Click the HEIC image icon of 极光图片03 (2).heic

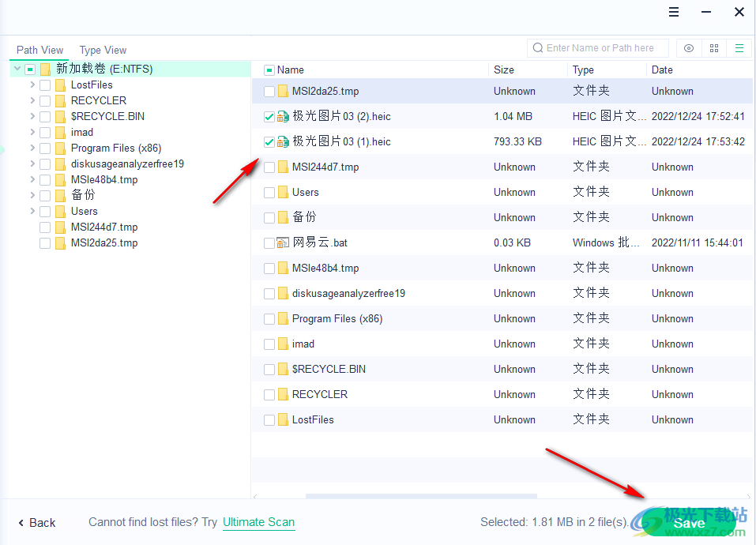tap(284, 116)
